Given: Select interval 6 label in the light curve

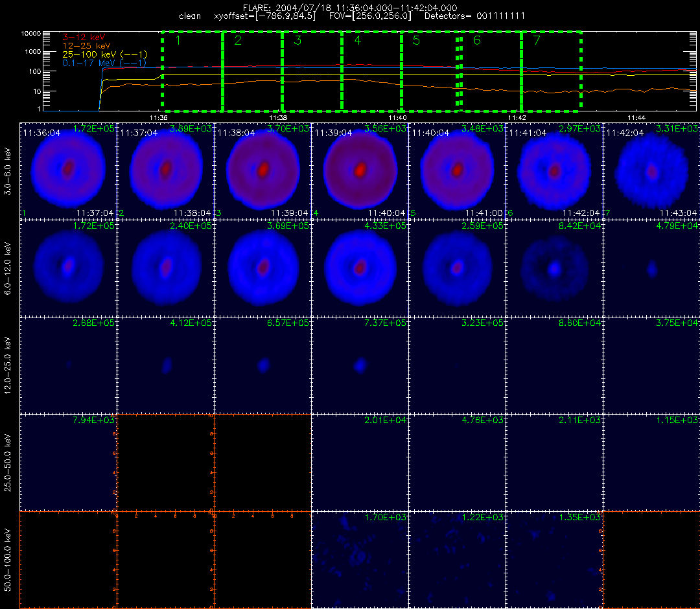Looking at the screenshot, I should point(477,41).
